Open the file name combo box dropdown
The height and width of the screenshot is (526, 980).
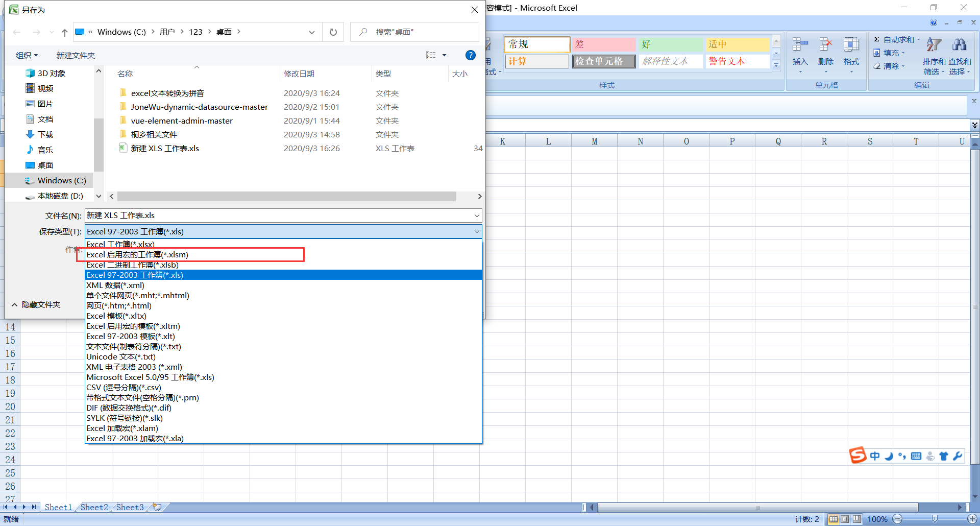[477, 216]
